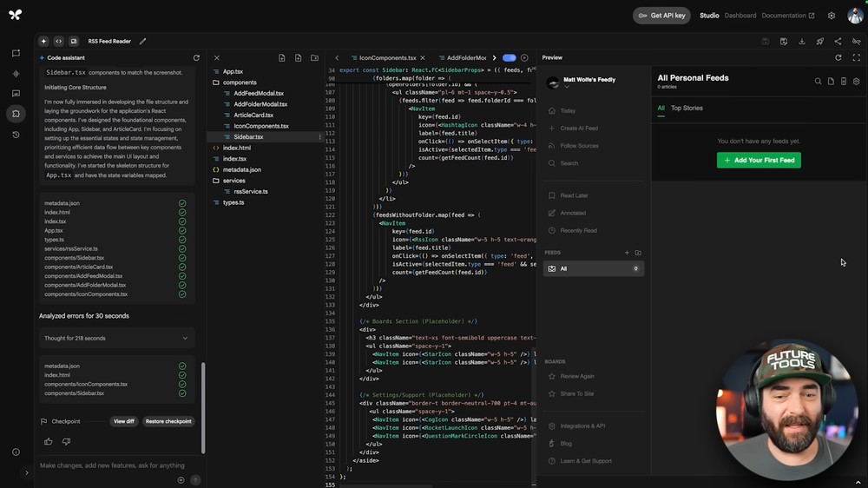Select the Top Stories tab in preview
This screenshot has height=488, width=868.
687,108
